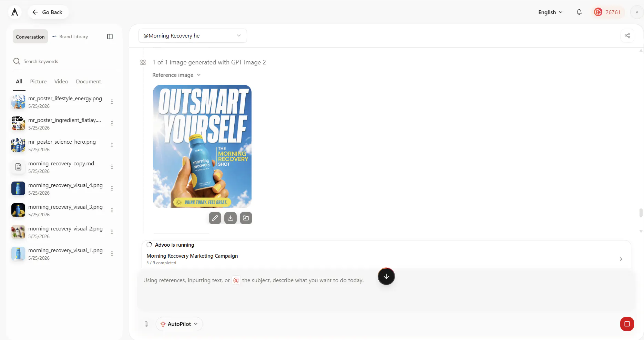
Task: View the 26761 credits balance
Action: click(608, 12)
